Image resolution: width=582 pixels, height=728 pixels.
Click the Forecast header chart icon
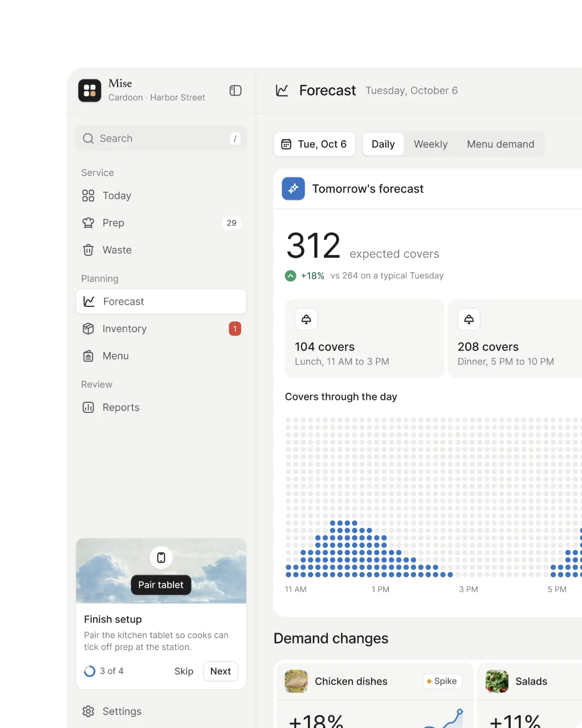(282, 90)
